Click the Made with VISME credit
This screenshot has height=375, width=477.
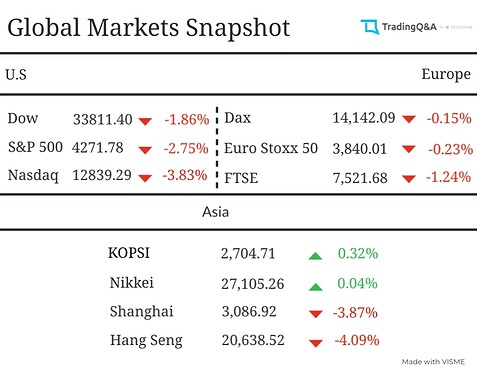433,362
